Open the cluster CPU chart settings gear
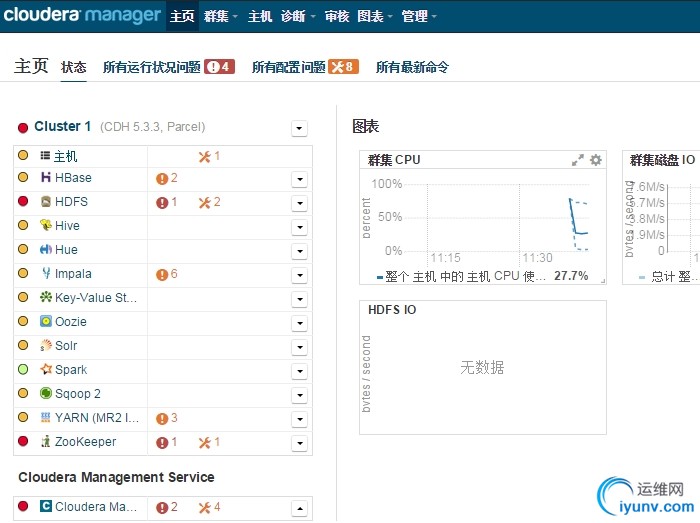This screenshot has height=523, width=700. coord(596,160)
